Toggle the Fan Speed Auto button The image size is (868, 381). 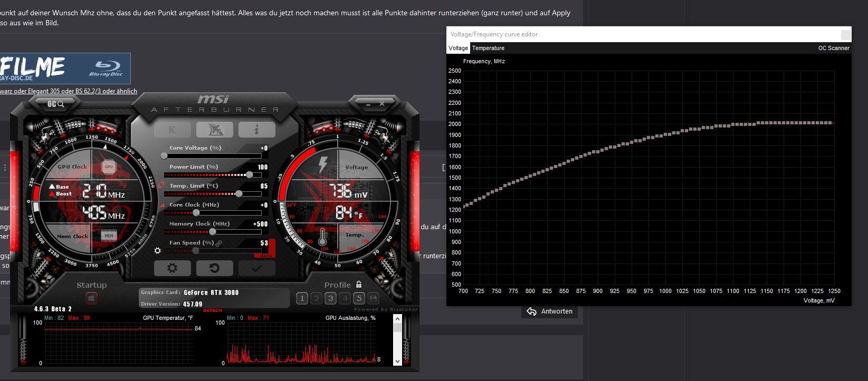pos(266,256)
